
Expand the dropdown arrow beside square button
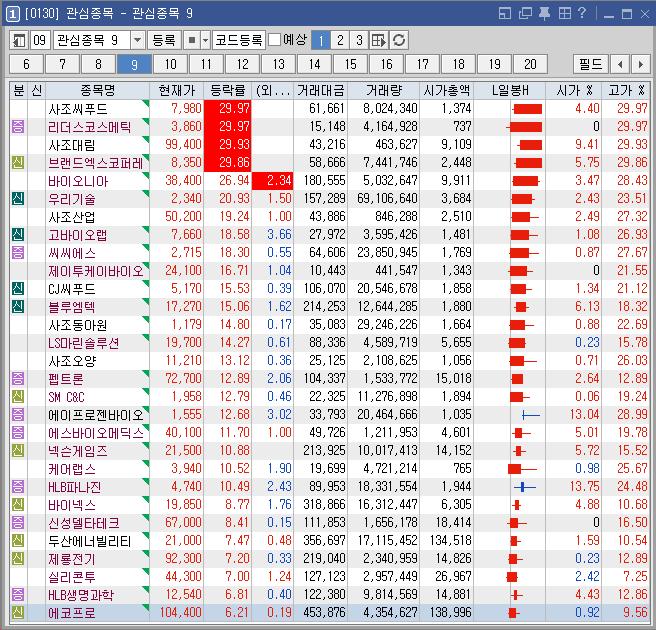[x=205, y=41]
